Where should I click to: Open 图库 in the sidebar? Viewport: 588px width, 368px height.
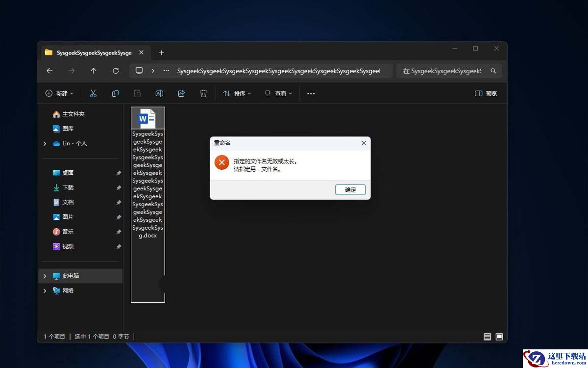pos(63,129)
